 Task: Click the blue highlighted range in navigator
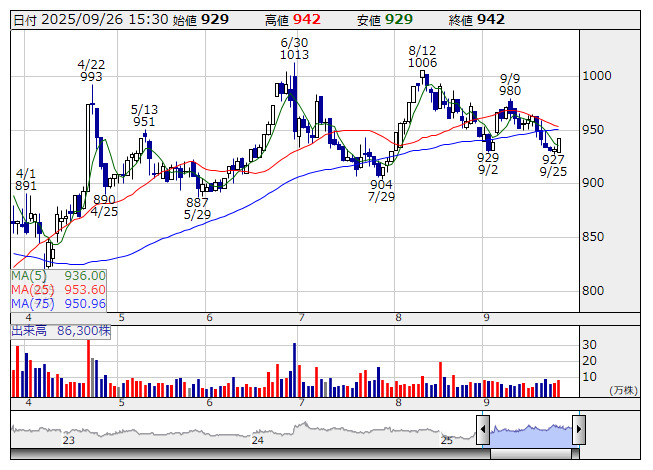point(530,430)
